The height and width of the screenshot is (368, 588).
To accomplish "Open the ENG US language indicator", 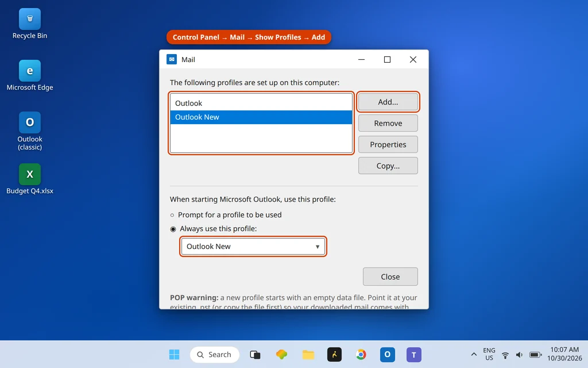I will point(489,354).
